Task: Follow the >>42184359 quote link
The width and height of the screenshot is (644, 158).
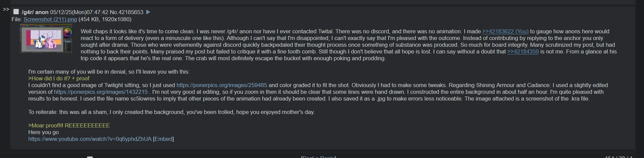Action: point(523,52)
